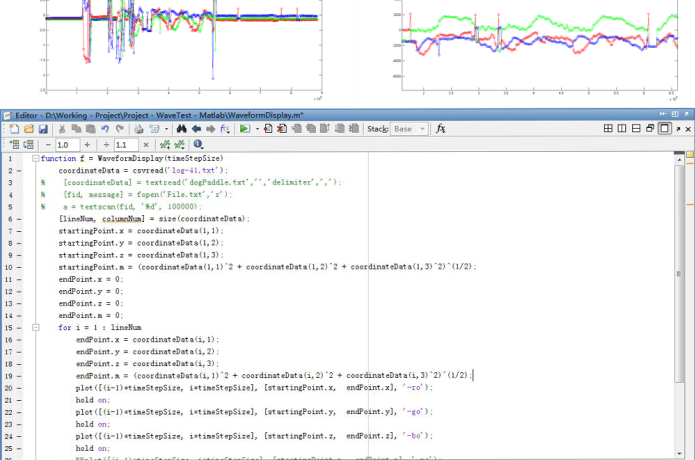Screen dimensions: 695x460
Task: Open Find with the binoculars icon
Action: pyautogui.click(x=182, y=129)
